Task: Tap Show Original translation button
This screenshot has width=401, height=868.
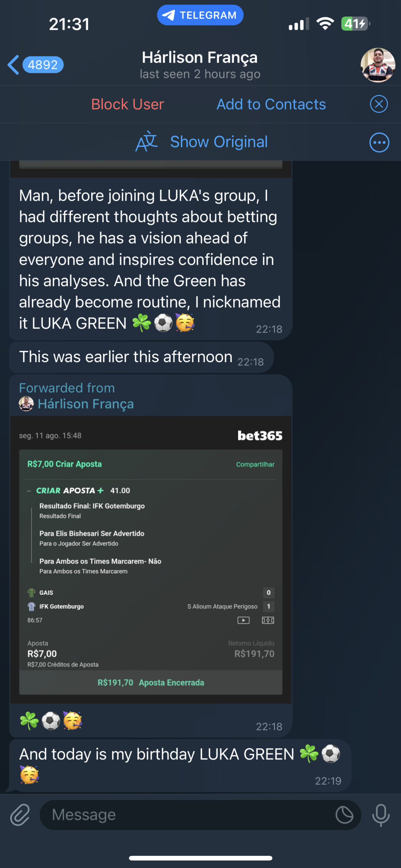Action: (x=219, y=142)
